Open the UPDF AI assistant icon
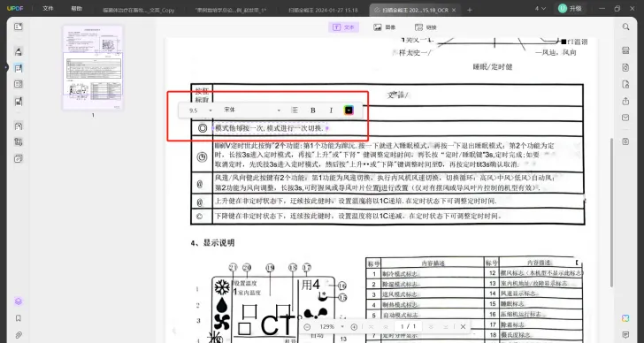644x343 pixels. (625, 318)
